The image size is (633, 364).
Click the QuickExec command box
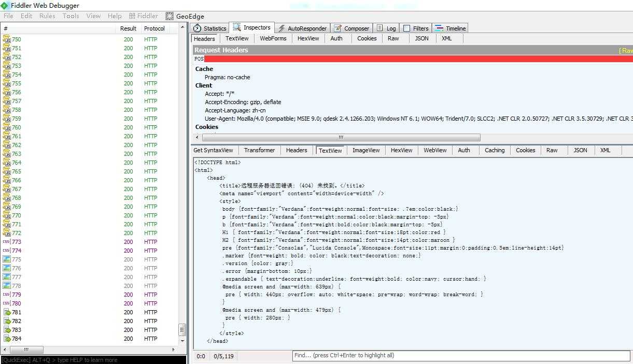tap(93, 360)
